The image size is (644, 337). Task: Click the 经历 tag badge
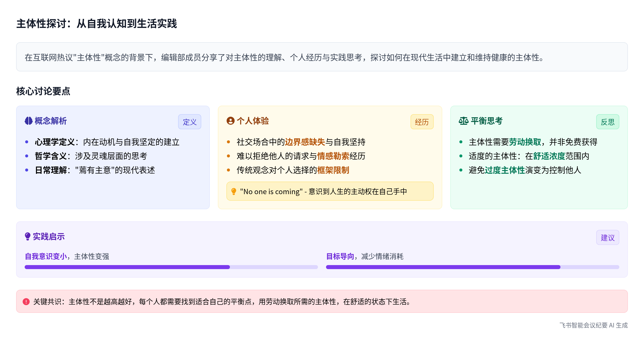(x=422, y=122)
